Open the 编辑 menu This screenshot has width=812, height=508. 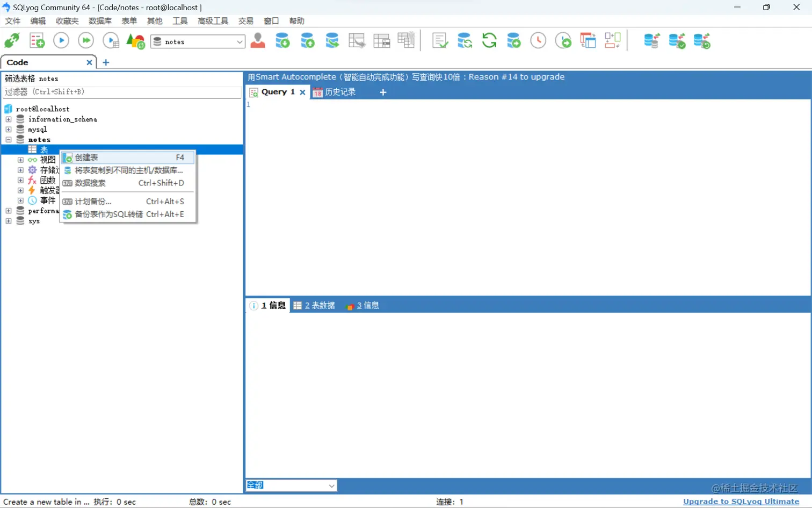tap(38, 21)
